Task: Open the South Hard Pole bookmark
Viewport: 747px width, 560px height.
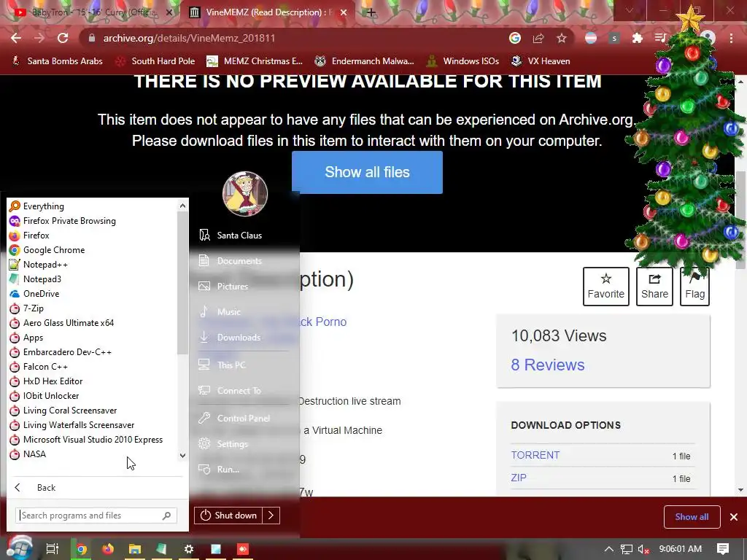Action: click(x=155, y=61)
